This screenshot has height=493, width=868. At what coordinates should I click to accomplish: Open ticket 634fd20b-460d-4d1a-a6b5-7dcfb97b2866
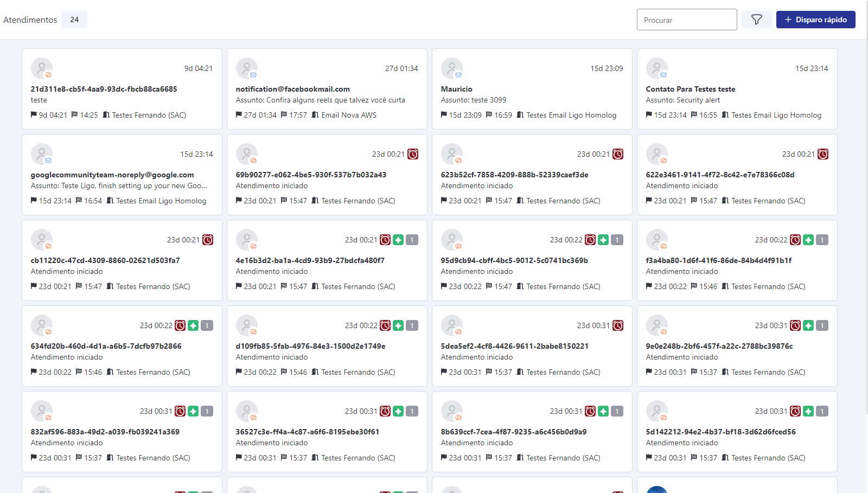pos(106,346)
